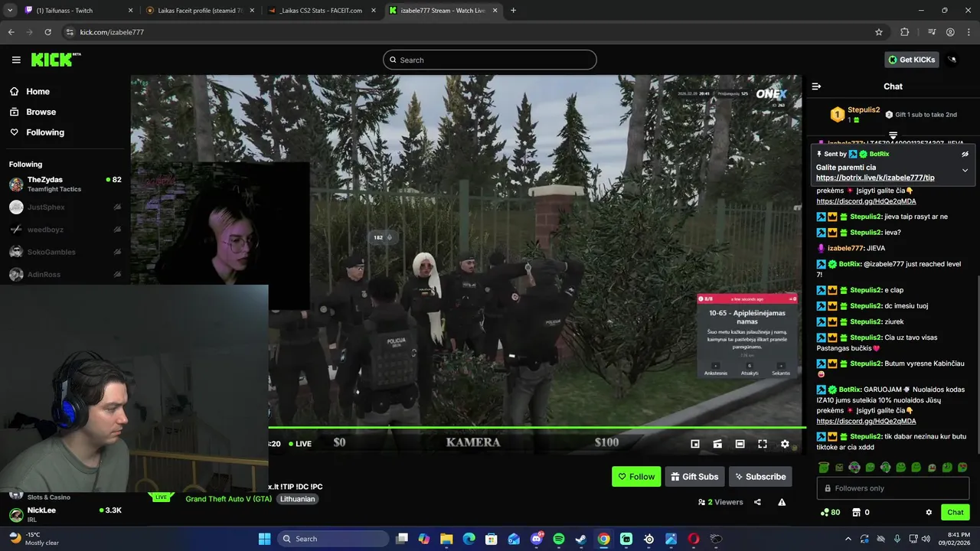The width and height of the screenshot is (980, 551).
Task: Open Discord from the taskbar
Action: pos(537,539)
